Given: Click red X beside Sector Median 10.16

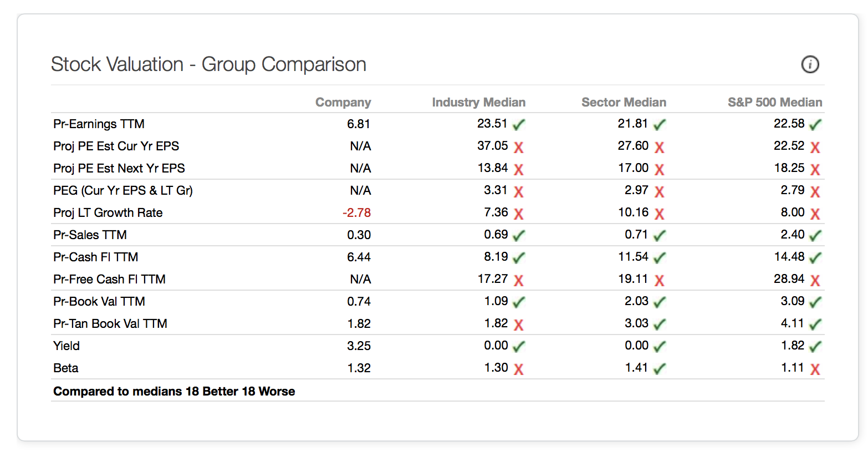Looking at the screenshot, I should tap(659, 214).
